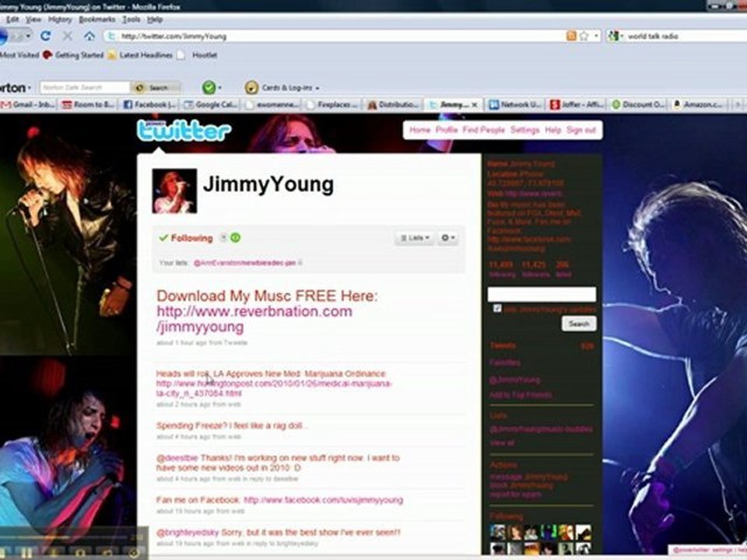747x560 pixels.
Task: Click Sign out link
Action: pos(581,130)
